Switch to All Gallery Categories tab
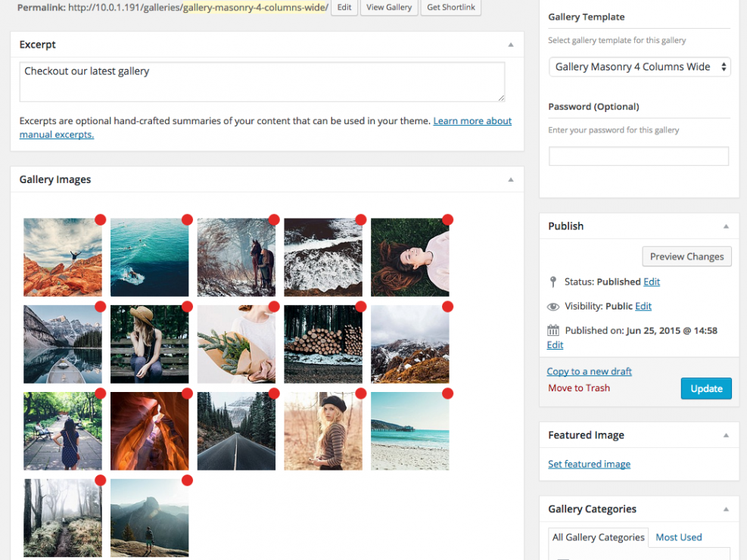Screen dimensions: 747x560 coord(598,537)
